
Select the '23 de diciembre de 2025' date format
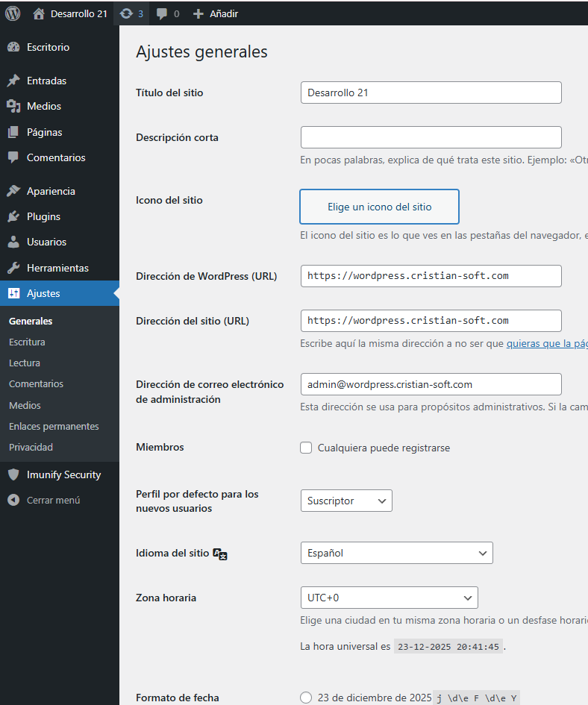(x=306, y=698)
